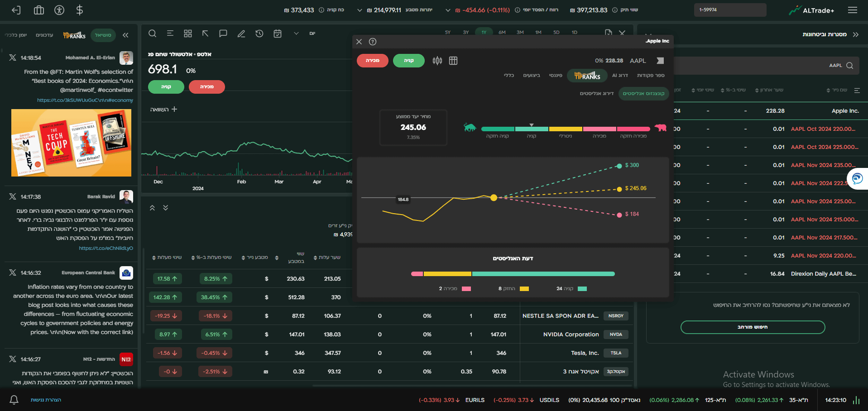Sort watchlist by שם נייר column
This screenshot has width=868, height=411.
tap(837, 90)
